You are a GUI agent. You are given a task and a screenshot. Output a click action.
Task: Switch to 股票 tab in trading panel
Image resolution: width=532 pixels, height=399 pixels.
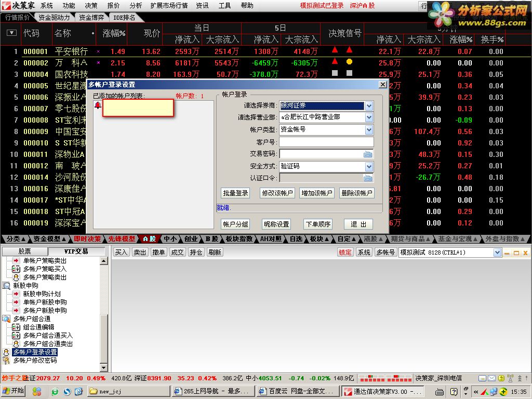25,251
